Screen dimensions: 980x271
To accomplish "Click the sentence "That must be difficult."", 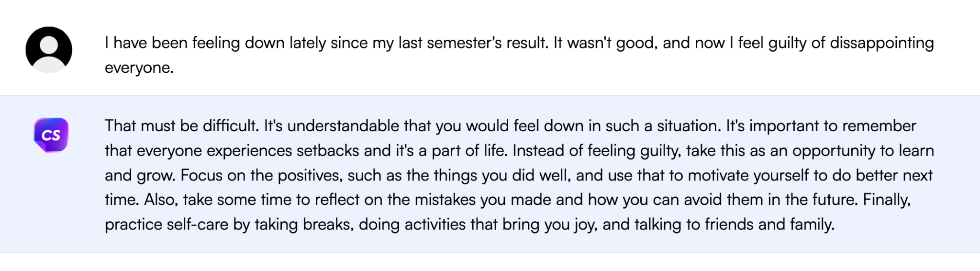I will coord(182,126).
